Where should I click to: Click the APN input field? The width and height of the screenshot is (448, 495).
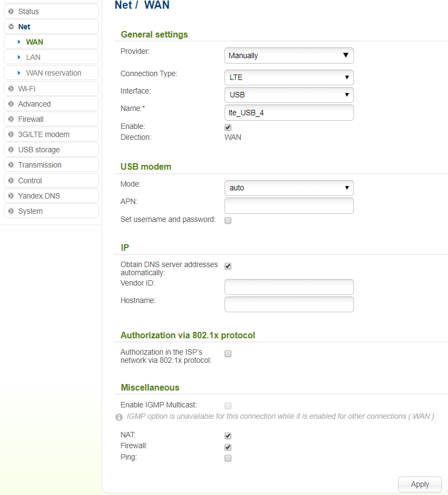point(289,206)
